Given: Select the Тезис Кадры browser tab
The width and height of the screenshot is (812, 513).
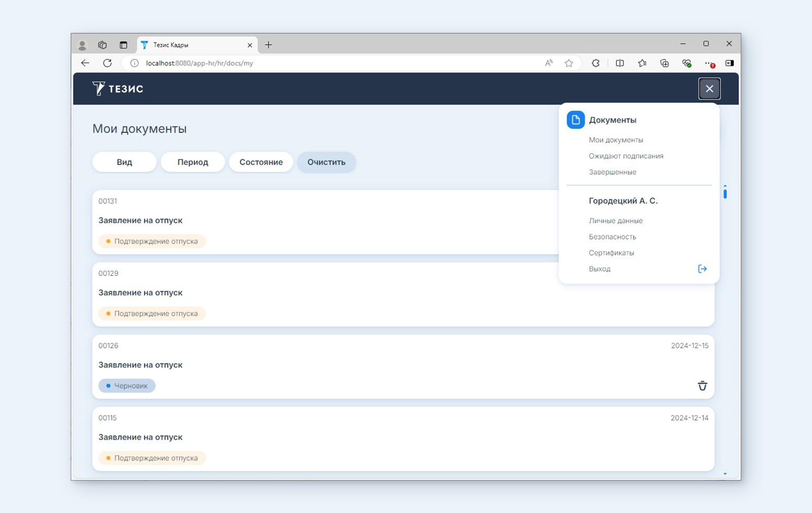Looking at the screenshot, I should (197, 45).
